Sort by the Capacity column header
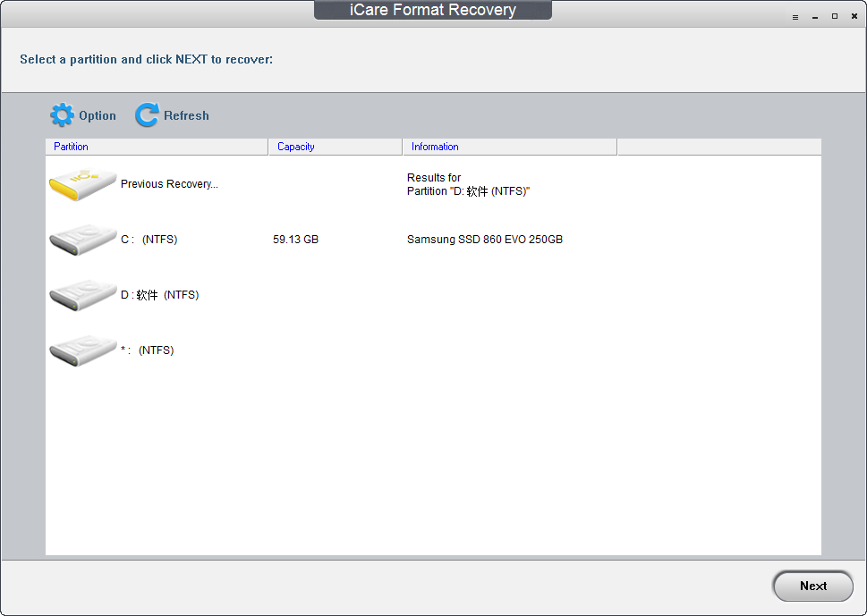Image resolution: width=867 pixels, height=616 pixels. 335,147
